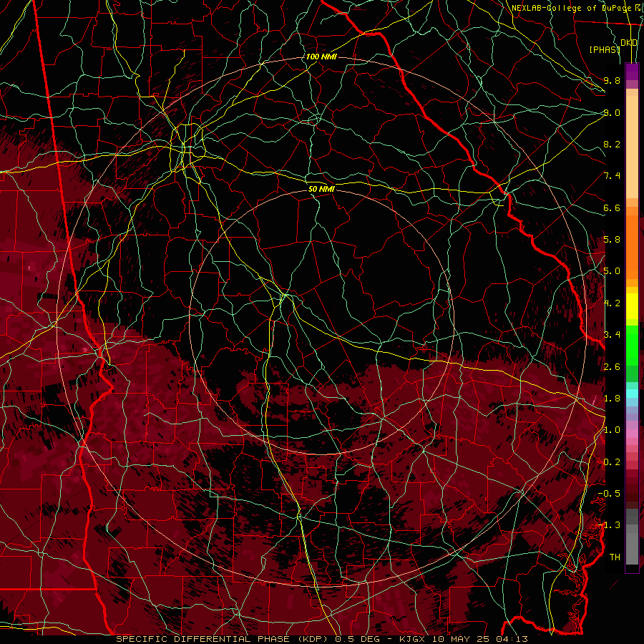The width and height of the screenshot is (644, 644).
Task: Click the 6.6 value on the color scale
Action: [612, 208]
